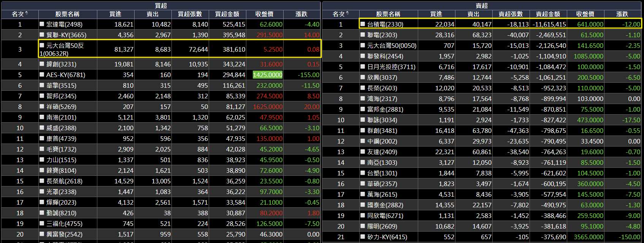Select the 元大台灣50反1(00632R) checkbox
This screenshot has width=644, height=243.
point(42,45)
